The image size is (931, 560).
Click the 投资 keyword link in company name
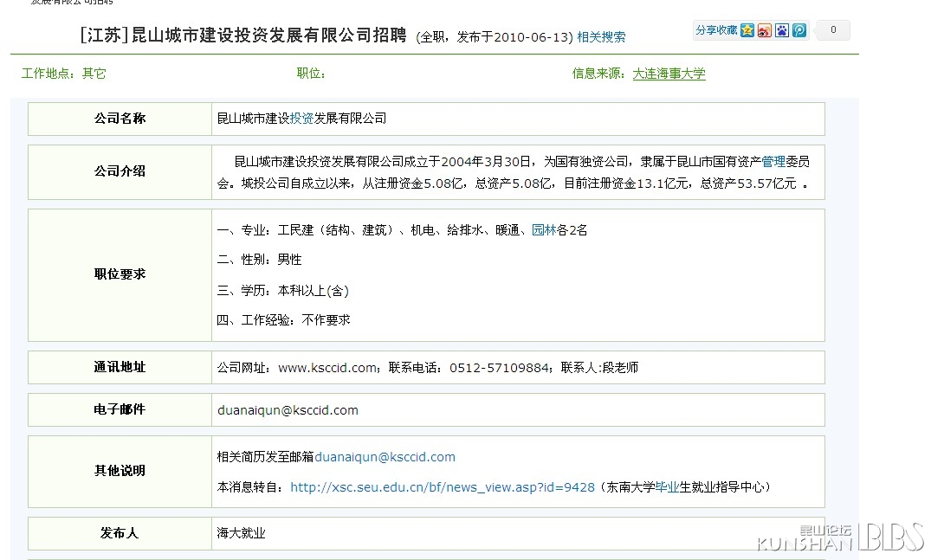[x=301, y=119]
